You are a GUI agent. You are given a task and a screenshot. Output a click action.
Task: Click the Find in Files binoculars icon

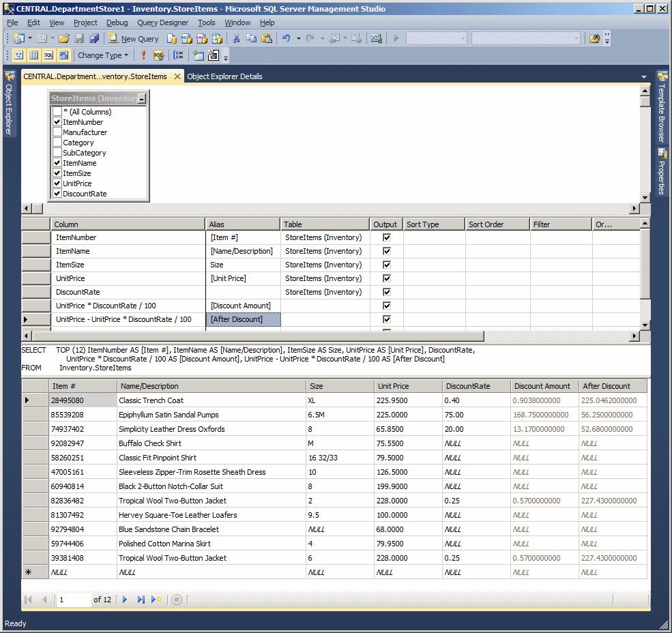[x=594, y=39]
